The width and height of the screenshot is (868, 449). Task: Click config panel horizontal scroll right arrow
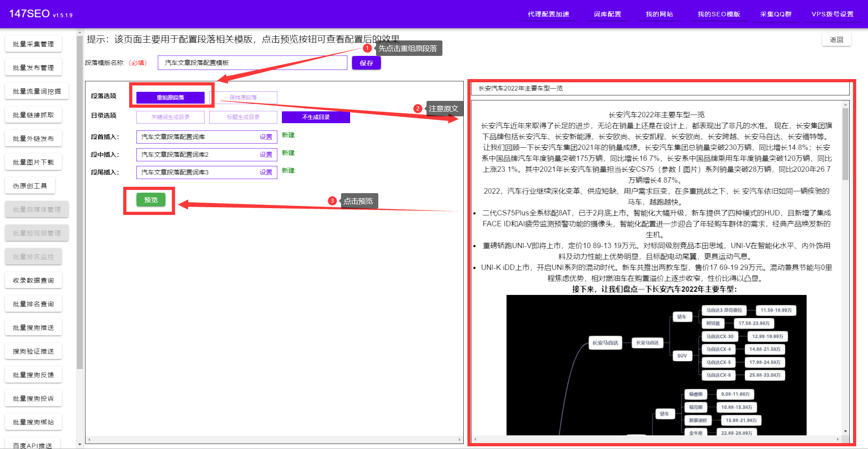tap(460, 440)
